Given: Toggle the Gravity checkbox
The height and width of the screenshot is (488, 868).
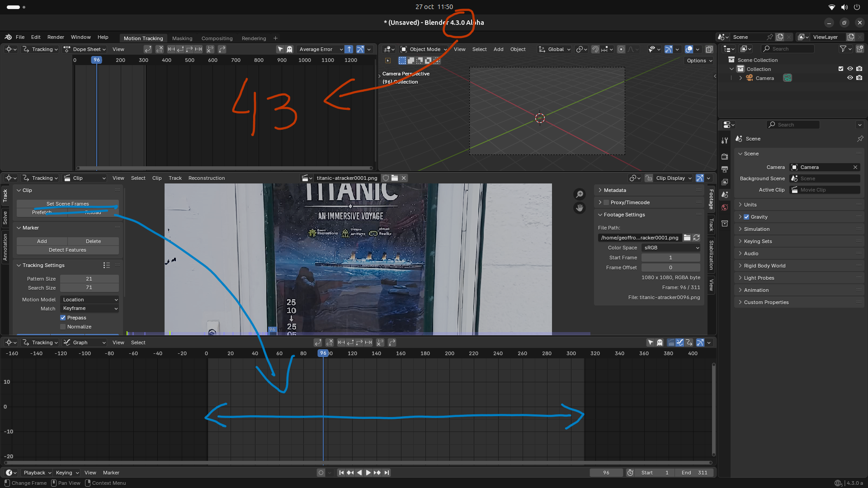Looking at the screenshot, I should [746, 217].
